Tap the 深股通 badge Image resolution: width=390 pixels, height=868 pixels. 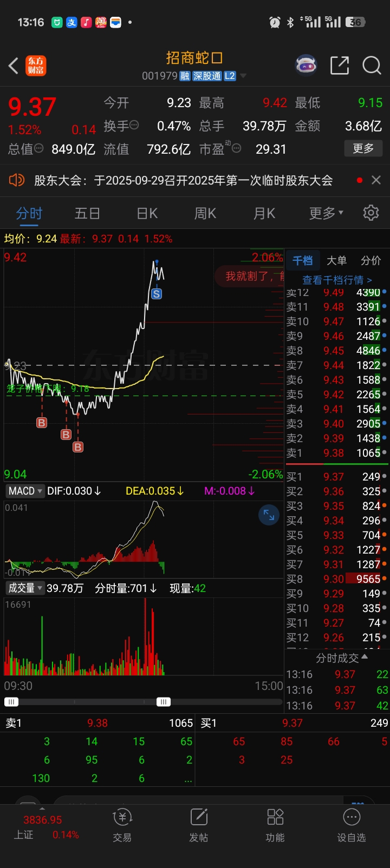click(207, 76)
